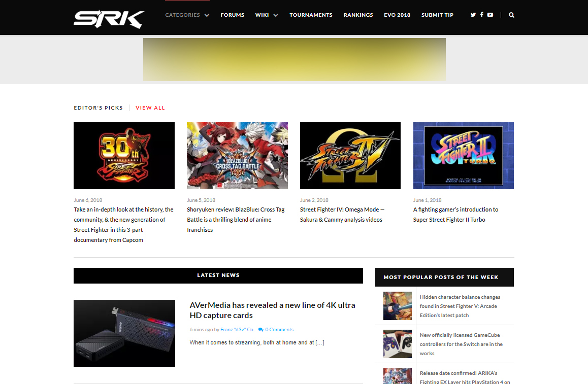Click the "When it comes to streaming" excerpt

coord(257,342)
